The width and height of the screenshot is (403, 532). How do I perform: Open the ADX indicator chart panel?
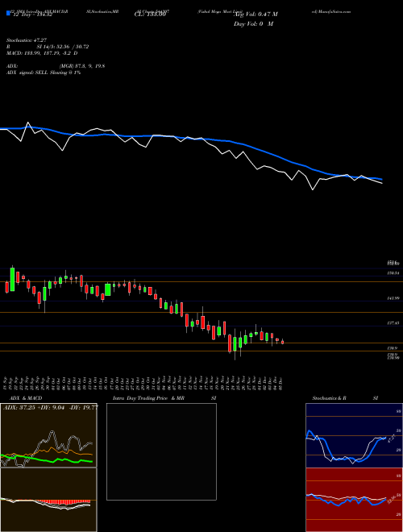(x=48, y=435)
